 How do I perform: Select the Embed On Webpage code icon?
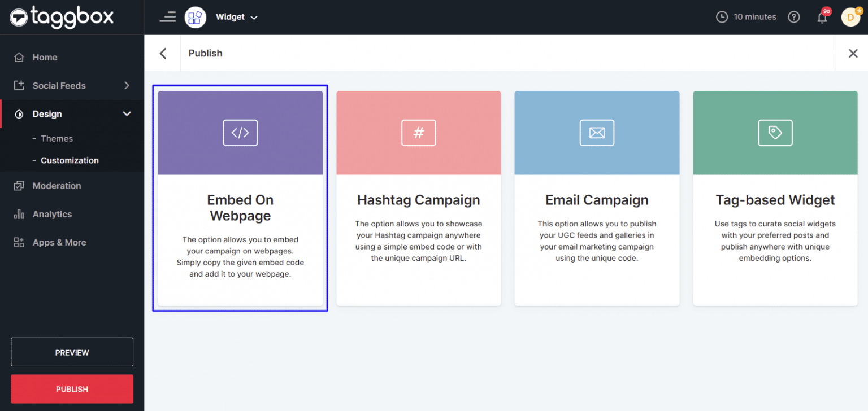pyautogui.click(x=240, y=133)
